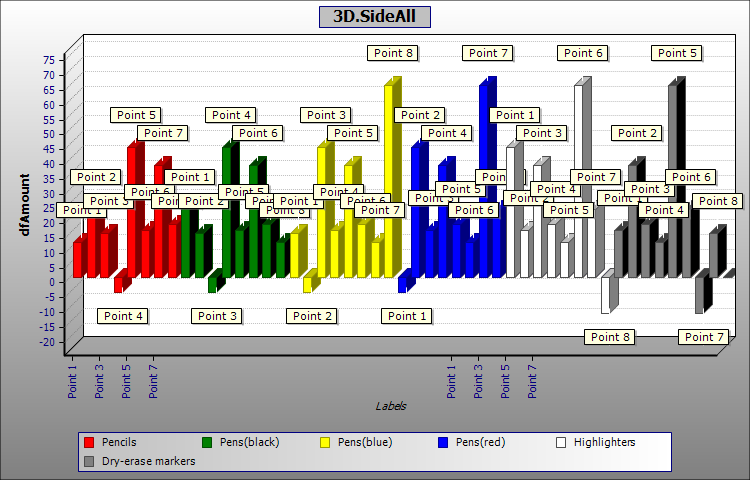Select the "Pencils" legend text
This screenshot has height=480, width=750.
tap(119, 442)
